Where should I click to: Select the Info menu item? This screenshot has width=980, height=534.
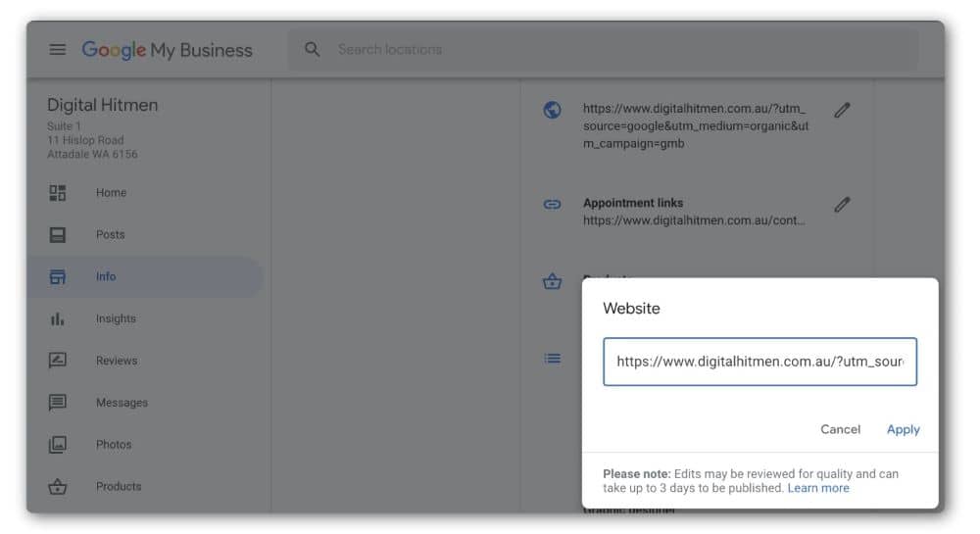(106, 276)
